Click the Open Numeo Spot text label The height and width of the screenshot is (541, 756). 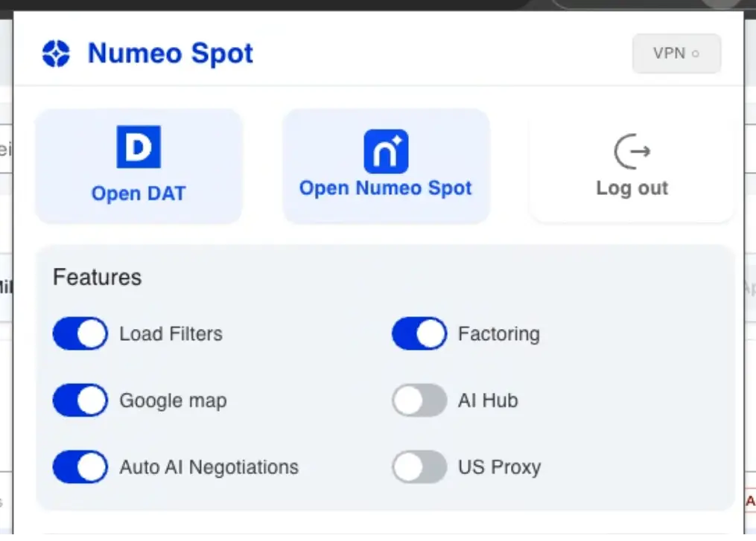[386, 188]
